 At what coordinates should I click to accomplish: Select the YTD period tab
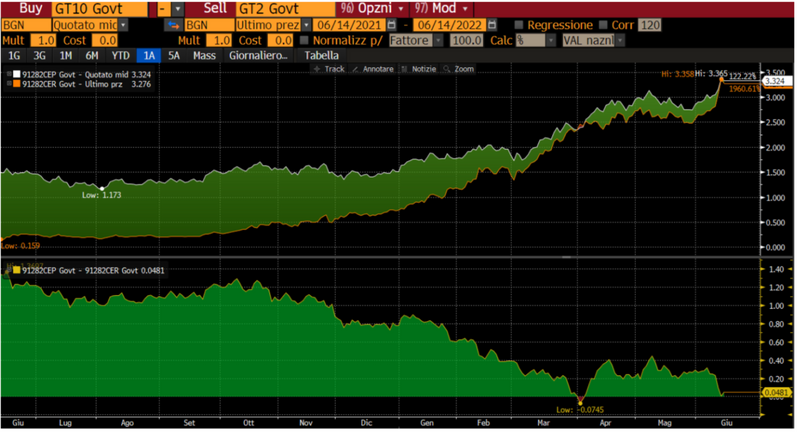pos(121,56)
